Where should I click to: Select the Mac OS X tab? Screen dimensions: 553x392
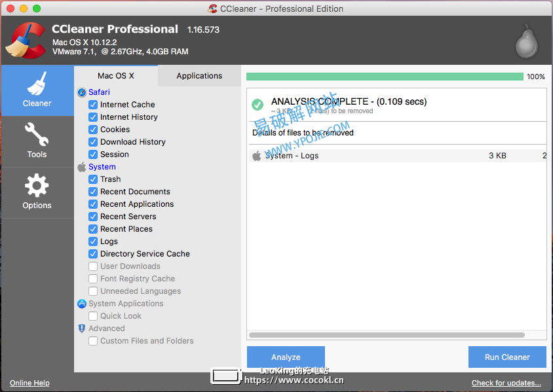(x=116, y=76)
